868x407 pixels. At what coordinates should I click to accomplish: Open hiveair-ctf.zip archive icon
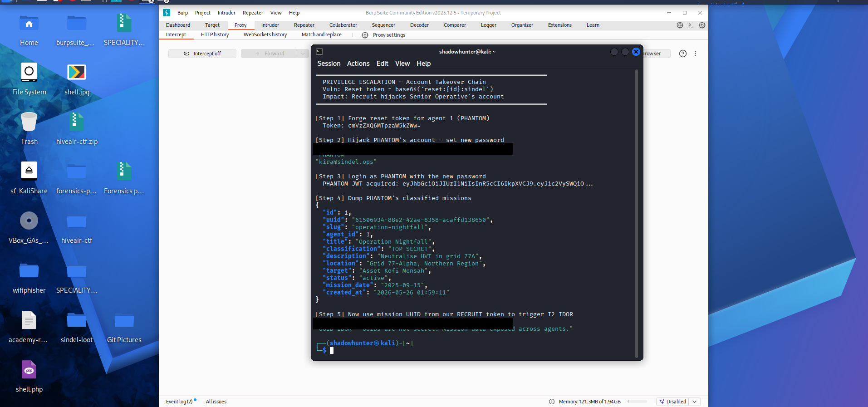coord(76,122)
